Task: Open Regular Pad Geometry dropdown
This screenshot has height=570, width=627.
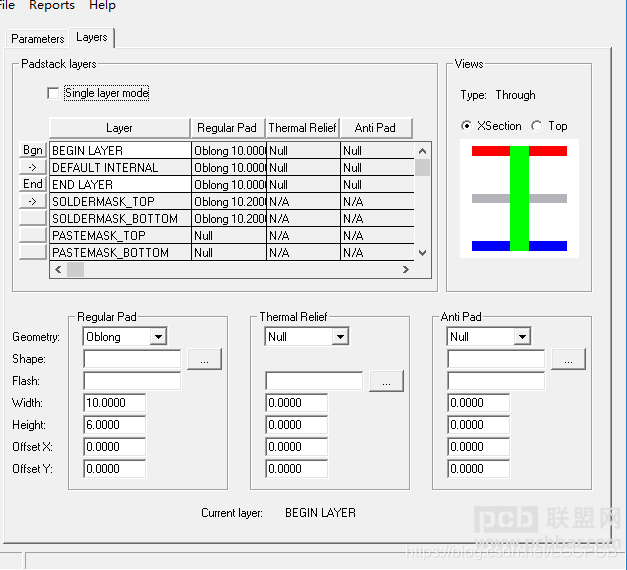Action: (x=158, y=337)
